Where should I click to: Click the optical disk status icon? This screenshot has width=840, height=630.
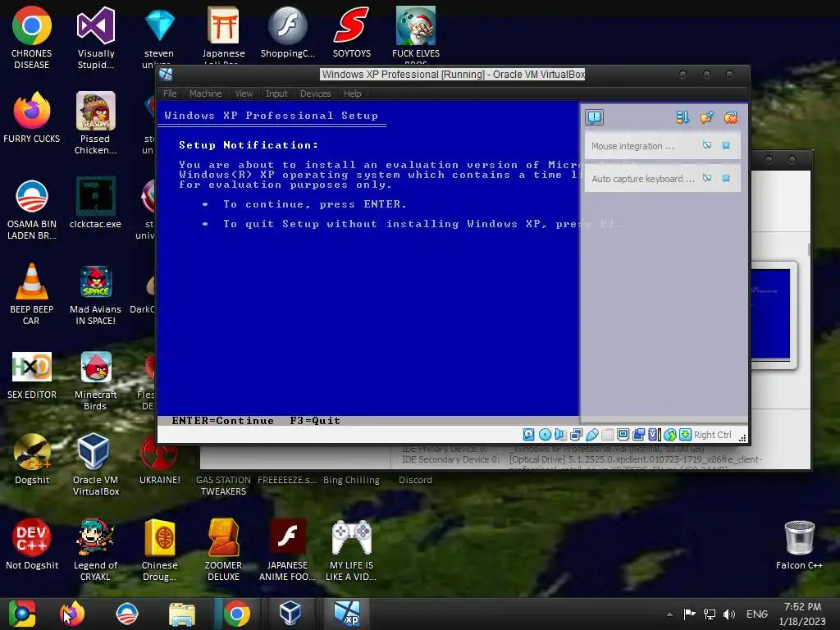545,435
